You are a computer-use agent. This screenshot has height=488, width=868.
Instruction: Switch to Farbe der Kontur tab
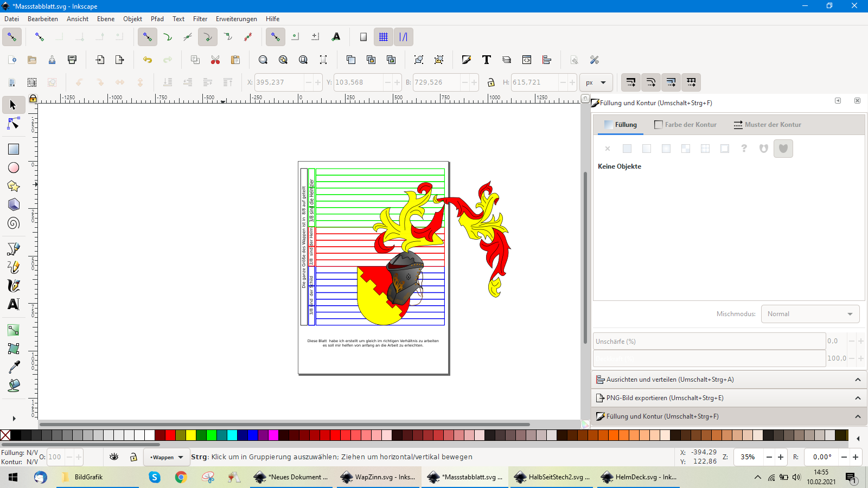(685, 125)
